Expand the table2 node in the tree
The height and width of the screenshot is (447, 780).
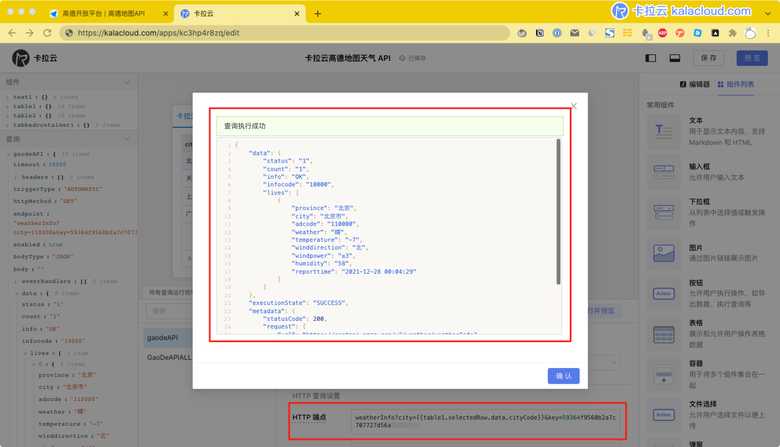click(x=7, y=116)
